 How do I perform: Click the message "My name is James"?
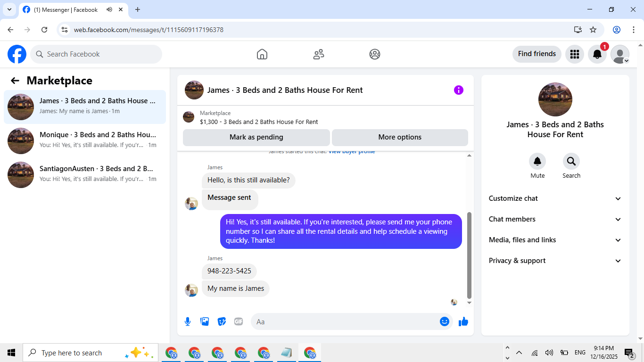click(236, 288)
